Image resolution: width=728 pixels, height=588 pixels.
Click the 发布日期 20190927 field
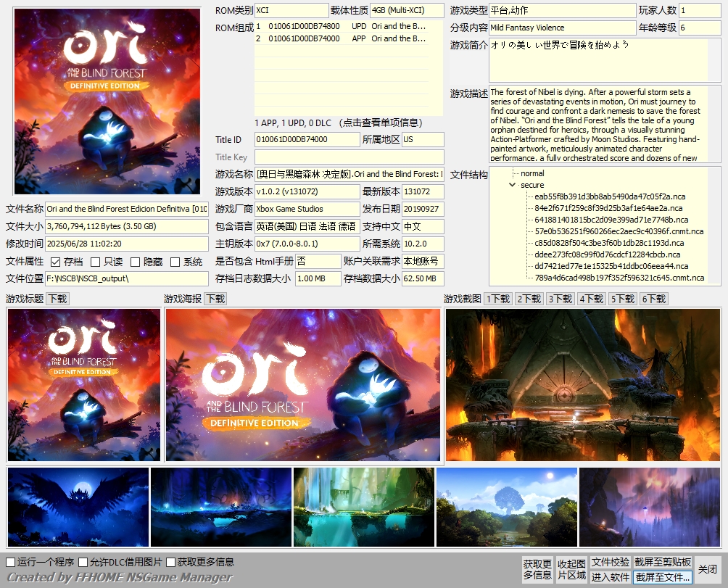tap(423, 209)
